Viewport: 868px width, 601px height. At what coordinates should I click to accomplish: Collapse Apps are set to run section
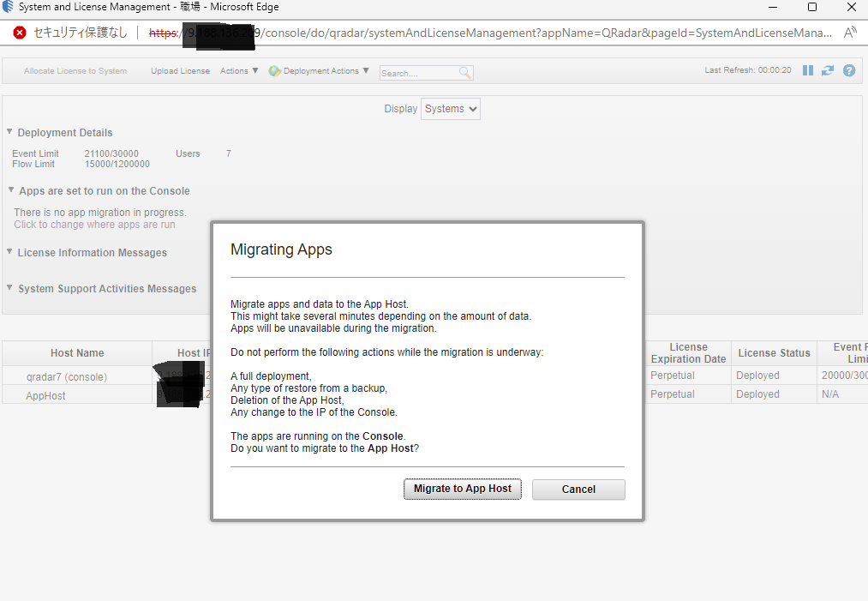pos(11,190)
